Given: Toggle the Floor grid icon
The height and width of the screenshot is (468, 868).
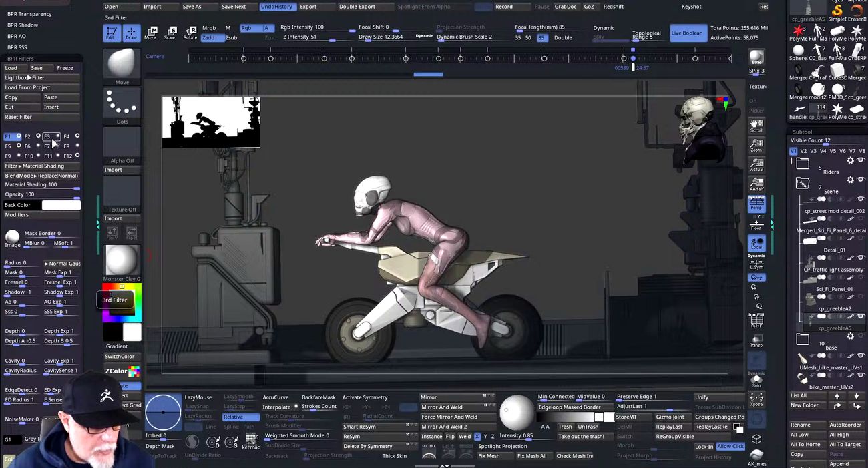Looking at the screenshot, I should pos(756,223).
